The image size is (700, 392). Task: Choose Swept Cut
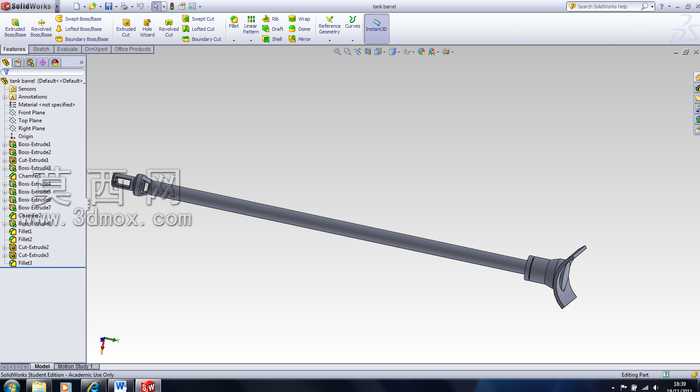coord(198,19)
